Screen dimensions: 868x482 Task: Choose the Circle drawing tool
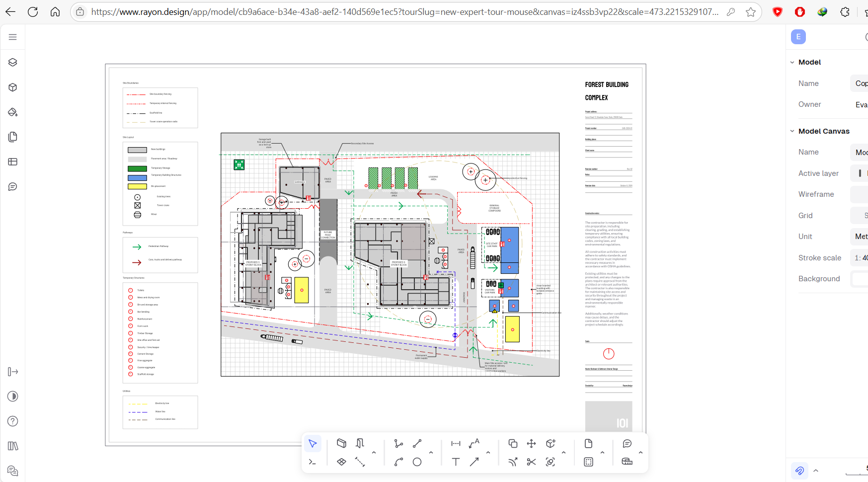417,462
